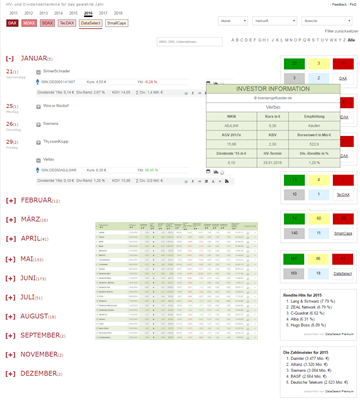Toggle the DAX index filter
Image resolution: width=360 pixels, height=401 pixels.
[12, 23]
